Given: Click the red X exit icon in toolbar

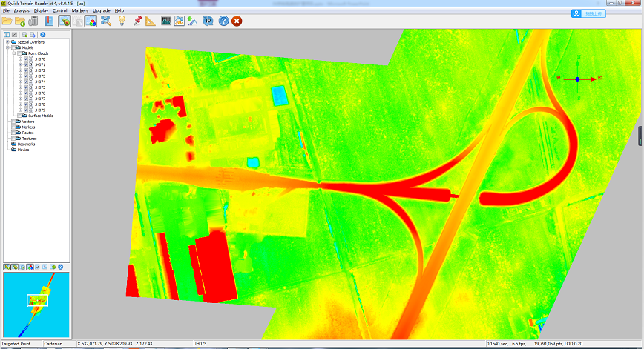Looking at the screenshot, I should pyautogui.click(x=237, y=21).
